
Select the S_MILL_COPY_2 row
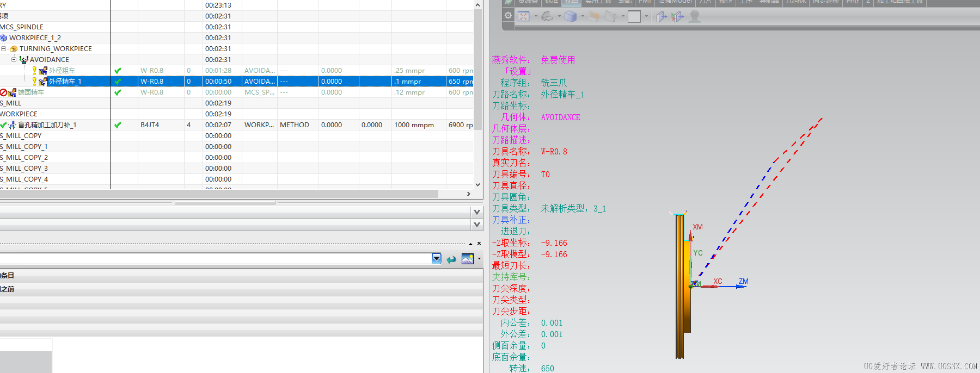pyautogui.click(x=237, y=158)
